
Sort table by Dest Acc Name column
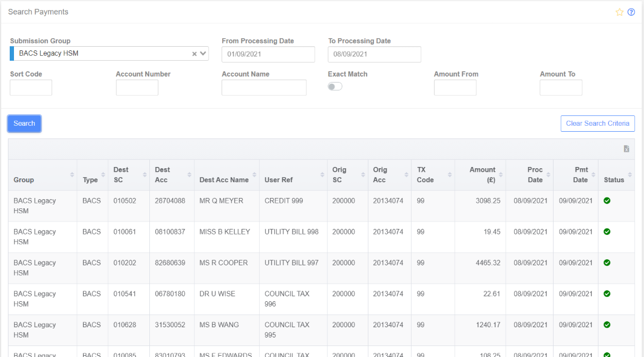coord(254,175)
